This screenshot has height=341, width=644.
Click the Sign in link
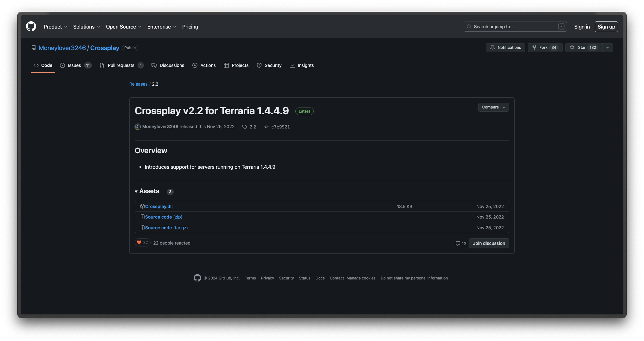pos(582,27)
